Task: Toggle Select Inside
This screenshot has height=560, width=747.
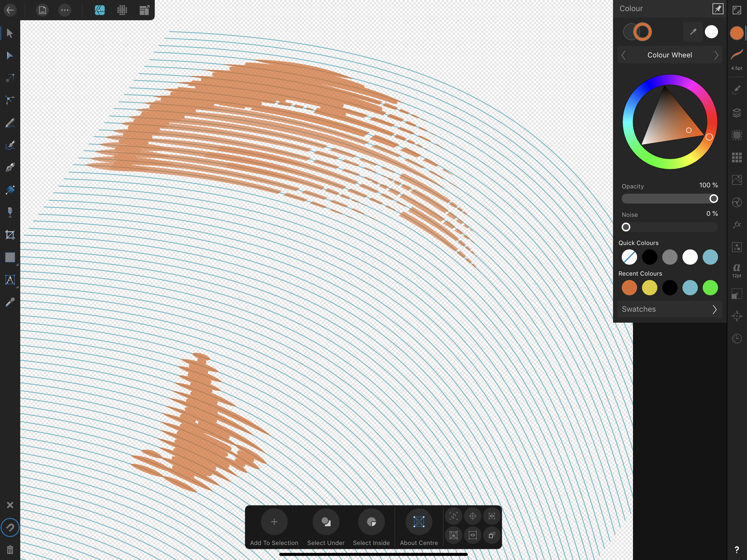Action: tap(372, 527)
